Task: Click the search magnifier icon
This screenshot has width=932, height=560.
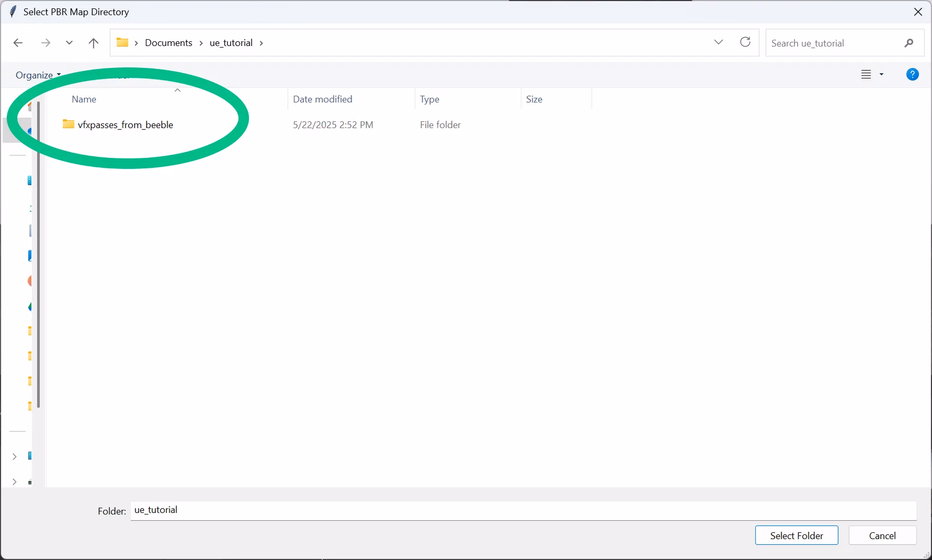Action: pyautogui.click(x=909, y=43)
